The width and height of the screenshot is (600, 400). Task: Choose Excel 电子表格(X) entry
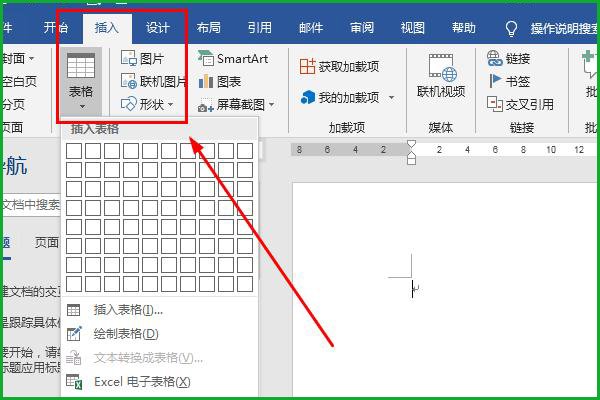(x=160, y=382)
